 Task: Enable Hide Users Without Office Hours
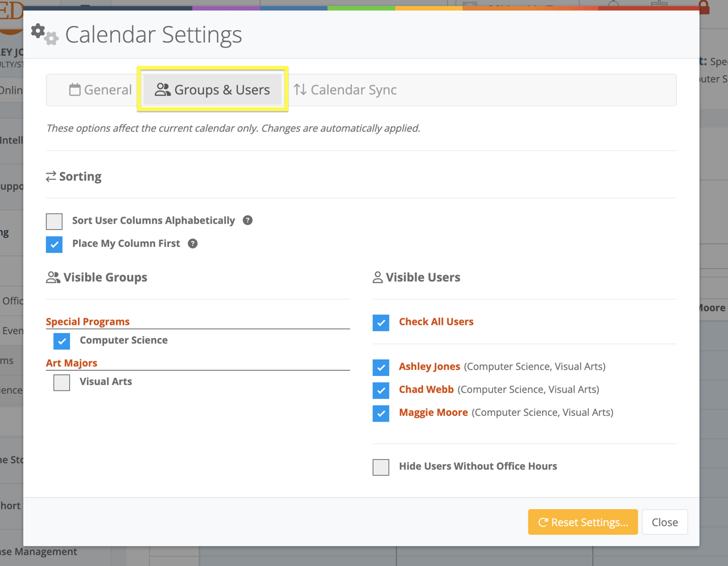(380, 467)
